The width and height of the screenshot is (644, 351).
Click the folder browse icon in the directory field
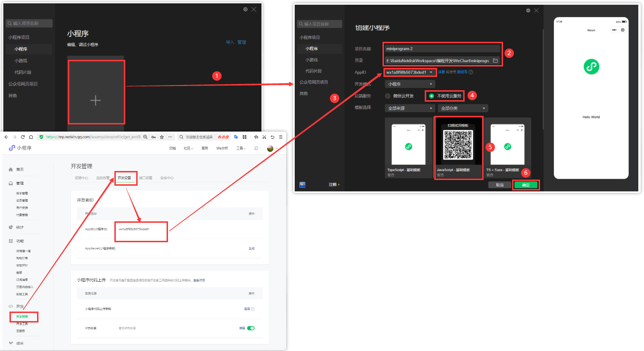pos(495,61)
